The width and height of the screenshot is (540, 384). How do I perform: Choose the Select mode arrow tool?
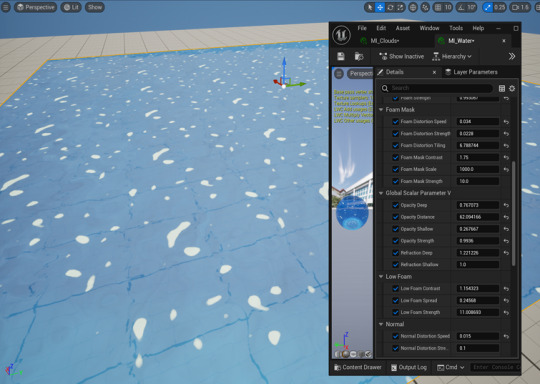pyautogui.click(x=370, y=7)
